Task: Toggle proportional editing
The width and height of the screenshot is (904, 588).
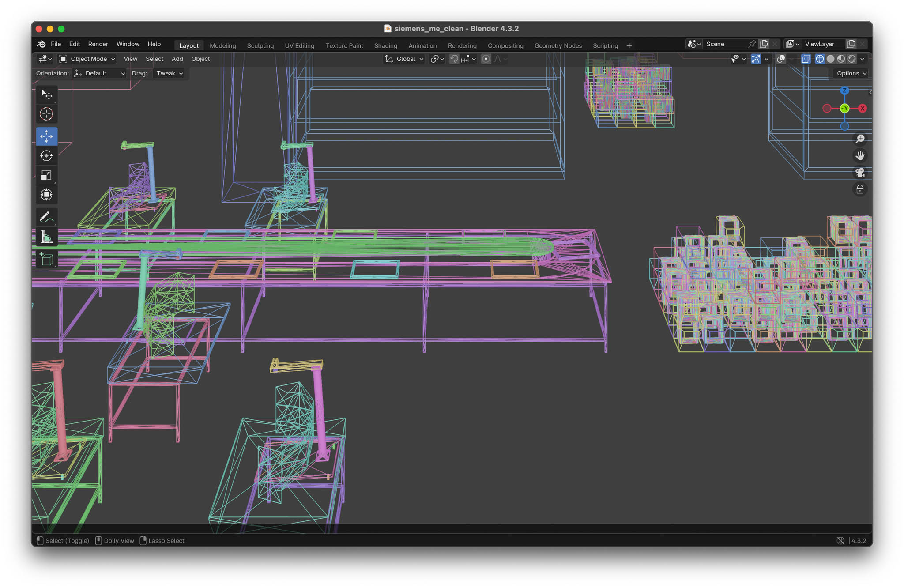Action: [x=486, y=59]
